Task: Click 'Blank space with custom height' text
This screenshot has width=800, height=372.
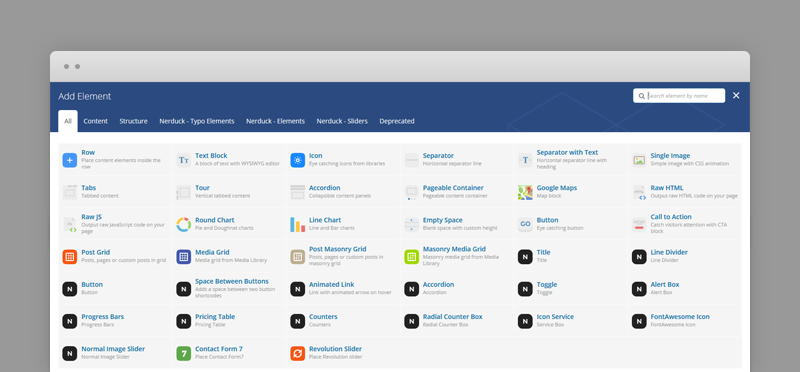Action: tap(460, 228)
